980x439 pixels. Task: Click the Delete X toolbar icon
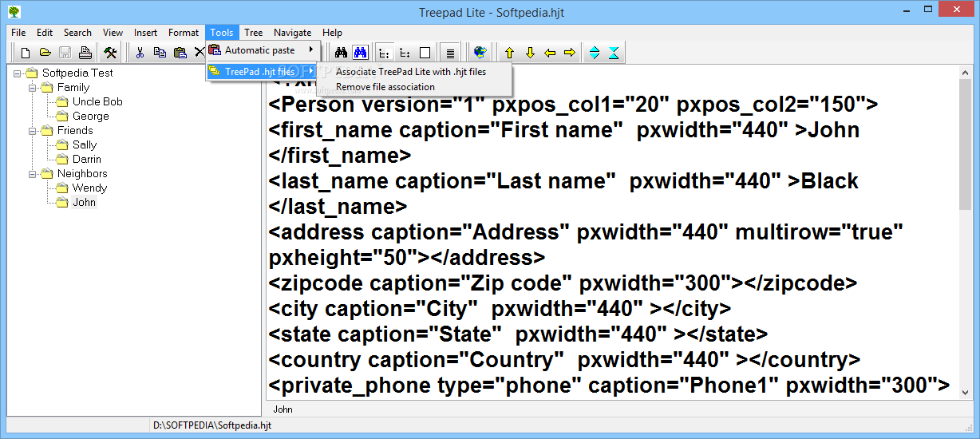[x=200, y=53]
